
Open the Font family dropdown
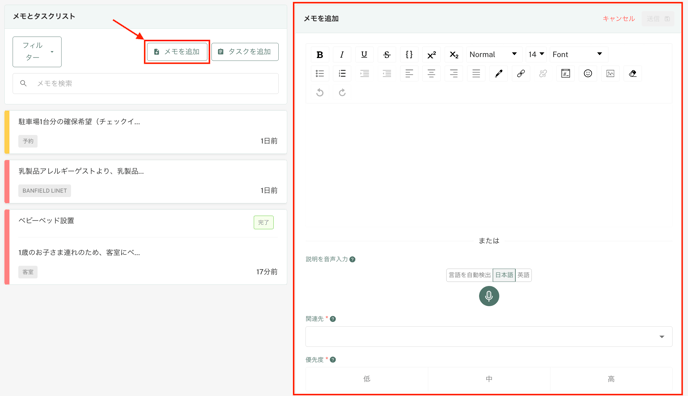point(578,54)
